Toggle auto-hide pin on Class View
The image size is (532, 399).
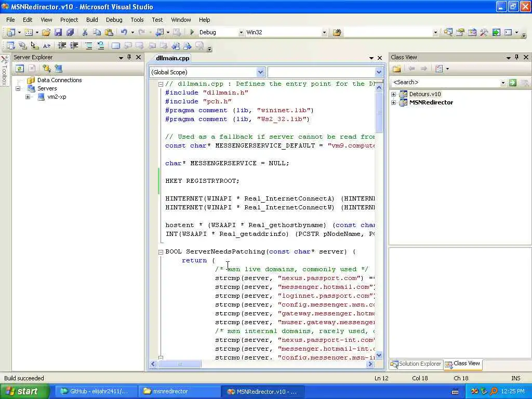click(x=517, y=57)
